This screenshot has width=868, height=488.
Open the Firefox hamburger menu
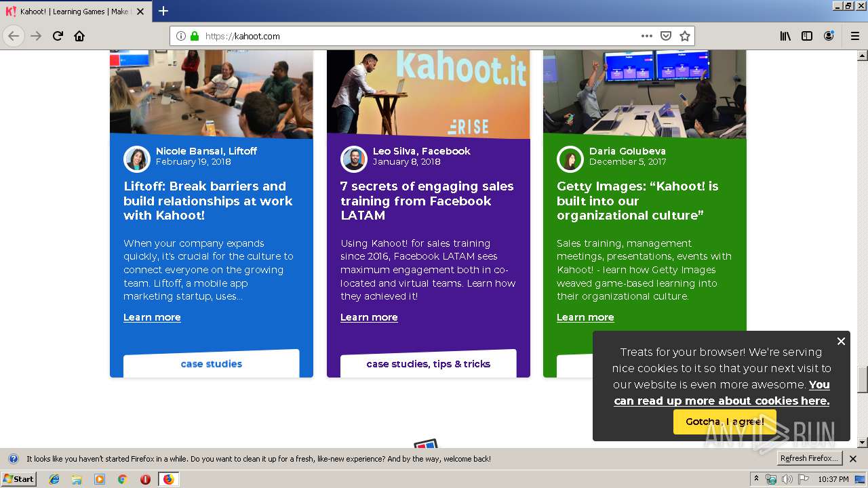click(x=855, y=36)
